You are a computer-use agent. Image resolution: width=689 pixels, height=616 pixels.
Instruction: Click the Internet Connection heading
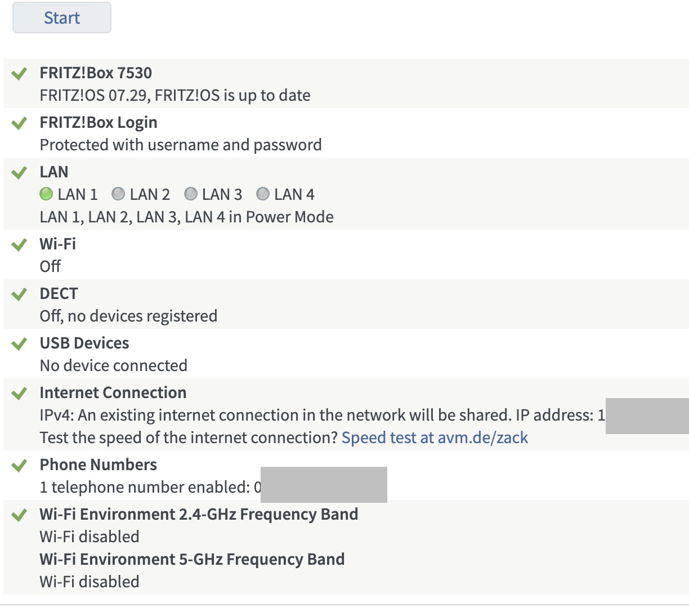point(113,393)
